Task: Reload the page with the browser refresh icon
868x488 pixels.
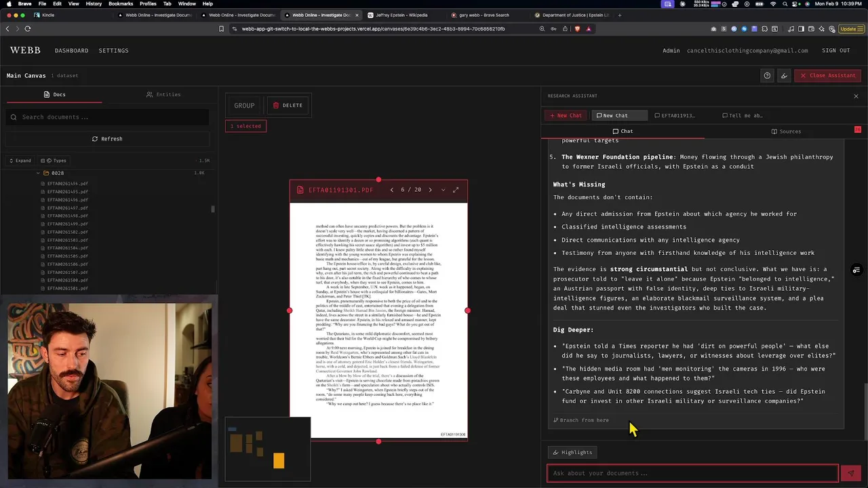Action: coord(28,28)
